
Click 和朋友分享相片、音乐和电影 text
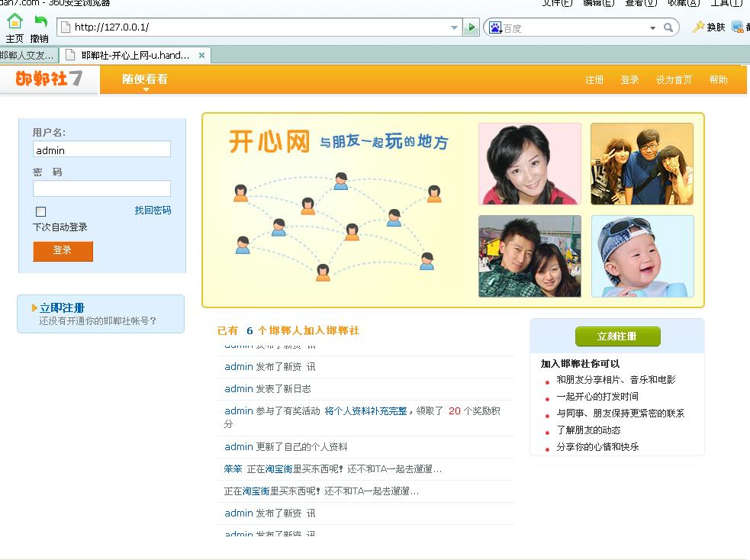[x=616, y=380]
